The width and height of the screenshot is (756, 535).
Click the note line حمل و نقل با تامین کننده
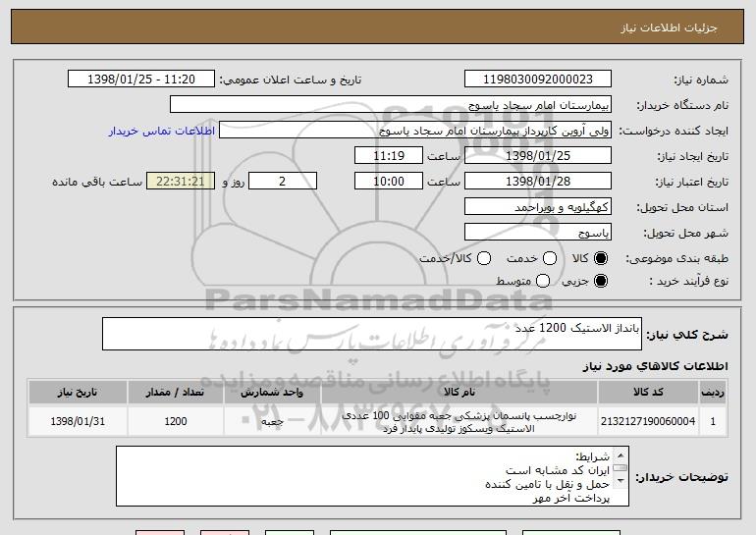pos(547,484)
